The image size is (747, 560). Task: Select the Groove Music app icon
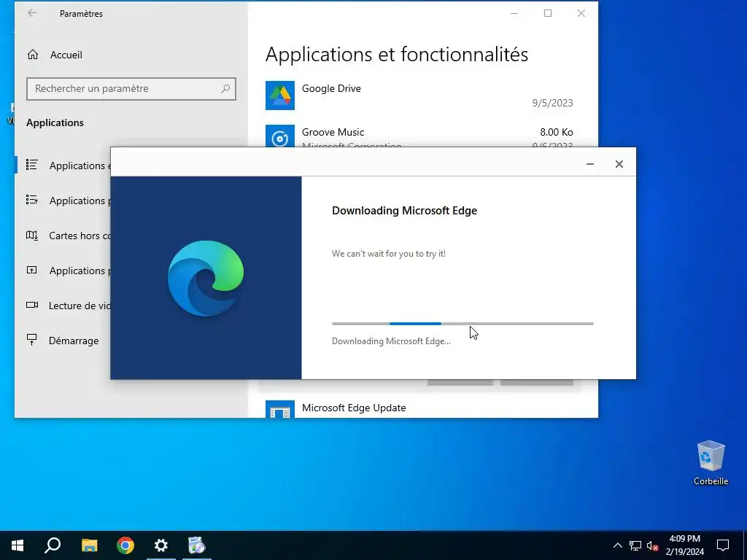[279, 136]
